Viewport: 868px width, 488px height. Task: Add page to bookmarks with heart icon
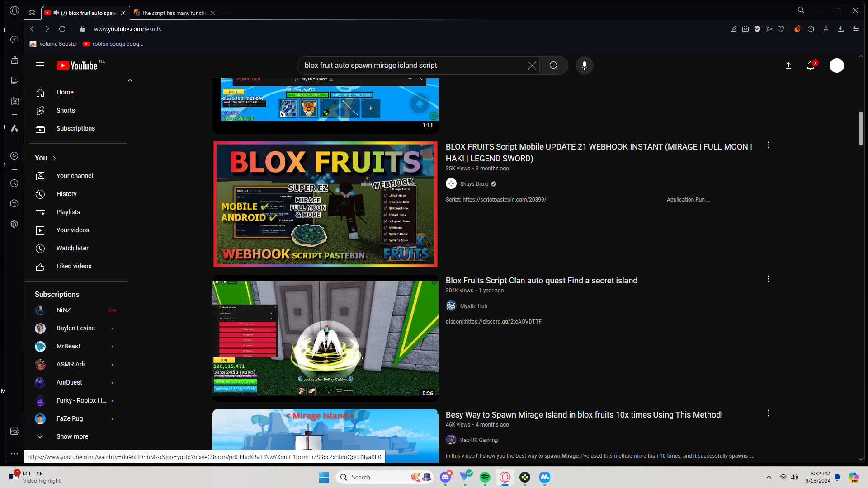781,29
